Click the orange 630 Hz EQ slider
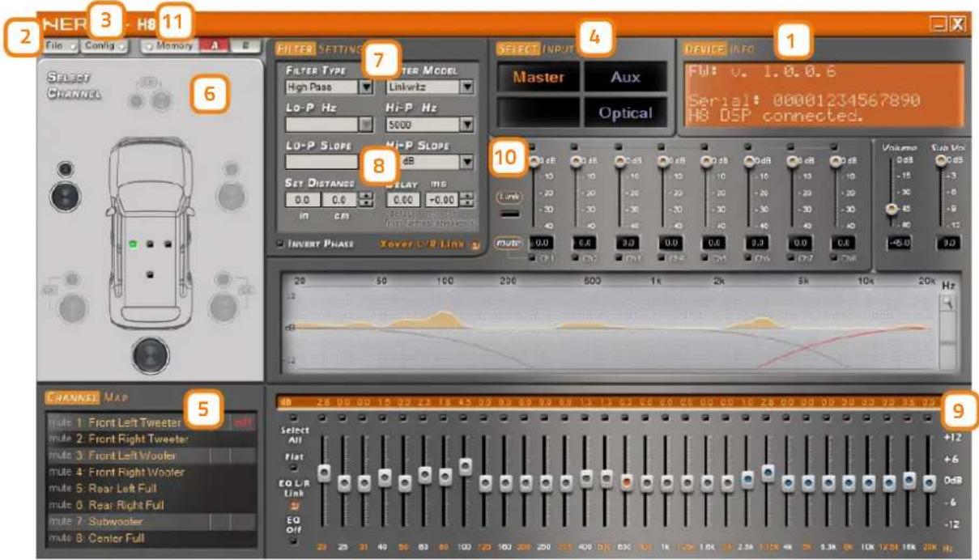Image resolution: width=979 pixels, height=560 pixels. 626,482
